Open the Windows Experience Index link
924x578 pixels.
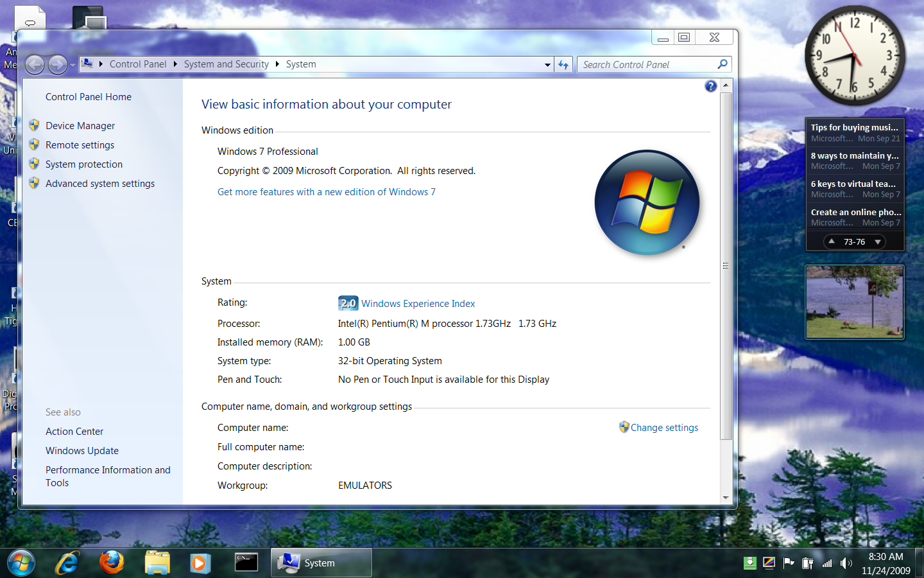[x=418, y=304]
